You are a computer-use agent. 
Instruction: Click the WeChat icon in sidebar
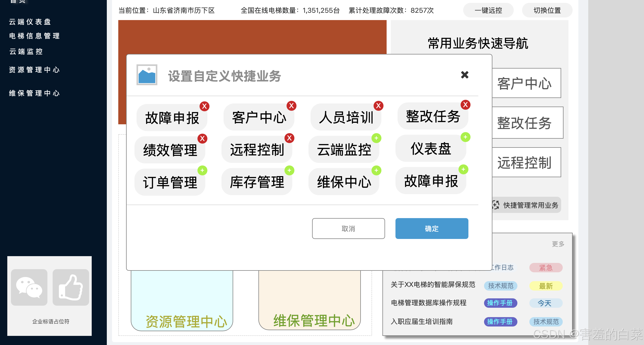click(x=29, y=287)
